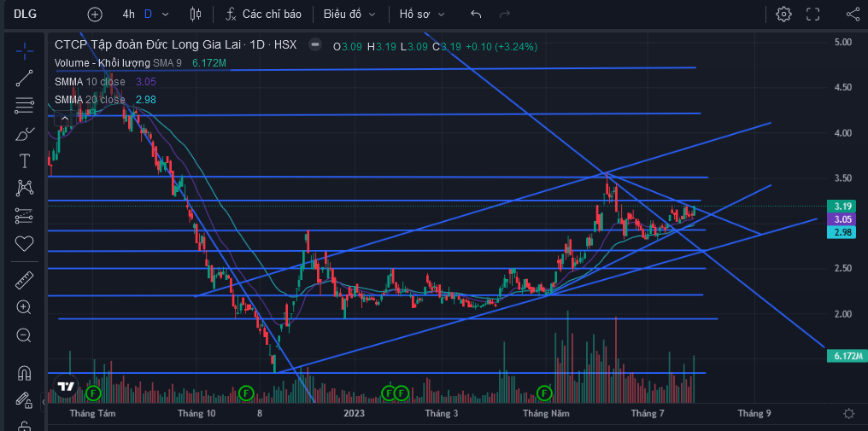Toggle the lock-all-drawings padlock

coord(24,426)
